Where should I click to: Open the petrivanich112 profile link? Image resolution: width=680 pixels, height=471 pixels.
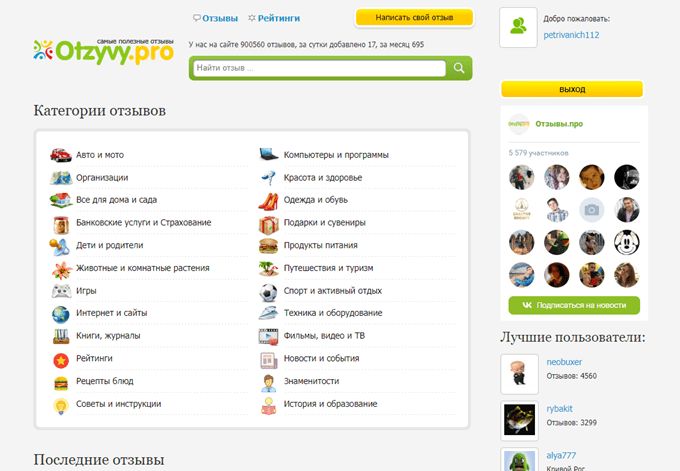(x=571, y=35)
